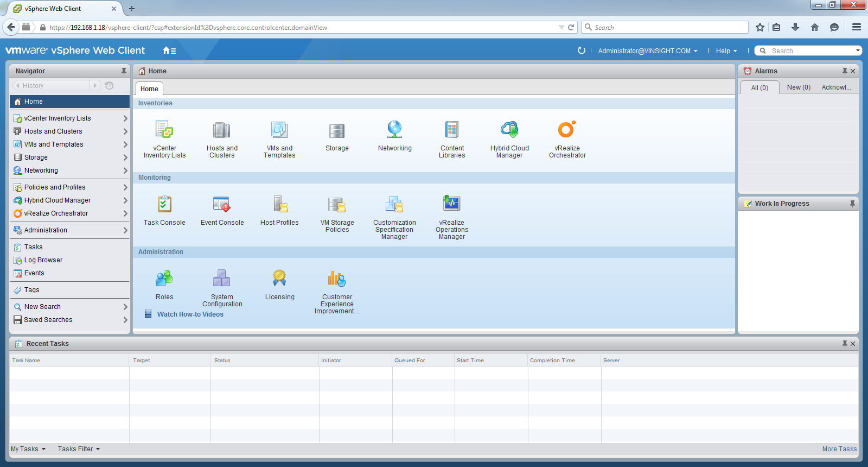Open vRealize Orchestrator icon in Inventories
The image size is (868, 467).
567,129
